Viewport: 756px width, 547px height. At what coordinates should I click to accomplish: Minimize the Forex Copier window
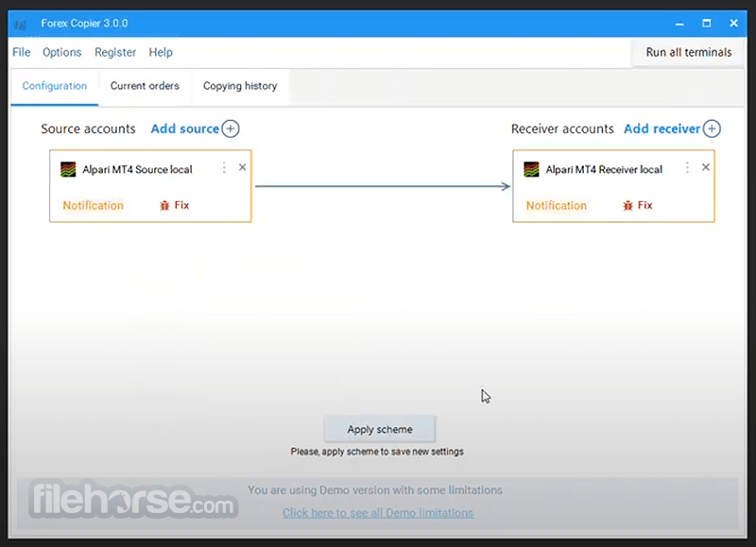tap(679, 24)
